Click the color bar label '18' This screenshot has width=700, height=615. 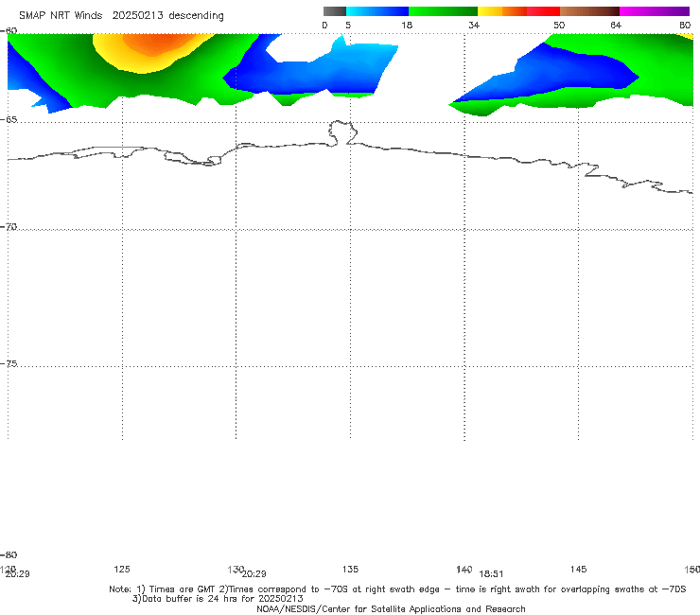407,26
